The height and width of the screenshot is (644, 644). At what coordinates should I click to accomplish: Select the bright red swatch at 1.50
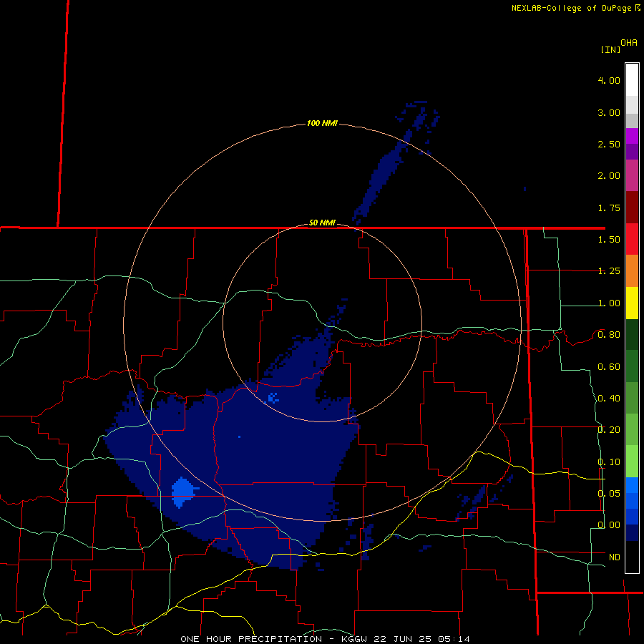(x=632, y=239)
